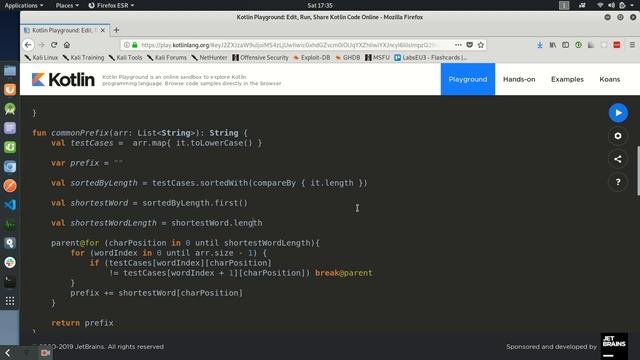Toggle Firefox sidebar view

click(565, 45)
